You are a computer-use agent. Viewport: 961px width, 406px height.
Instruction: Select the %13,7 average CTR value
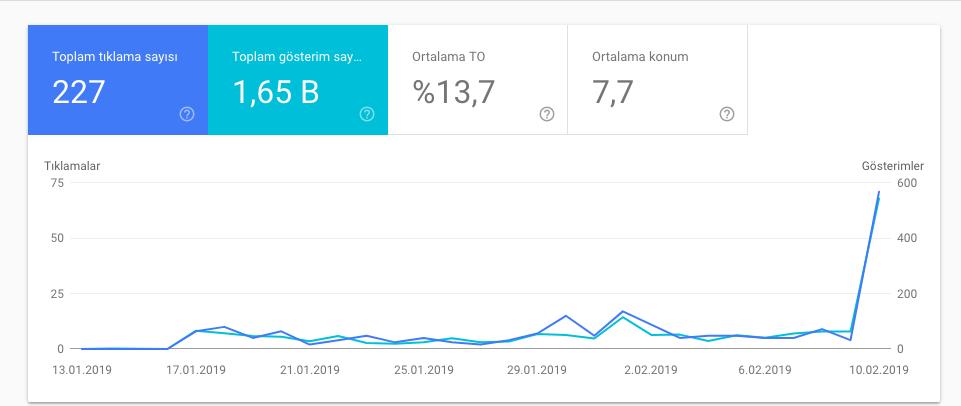[454, 92]
